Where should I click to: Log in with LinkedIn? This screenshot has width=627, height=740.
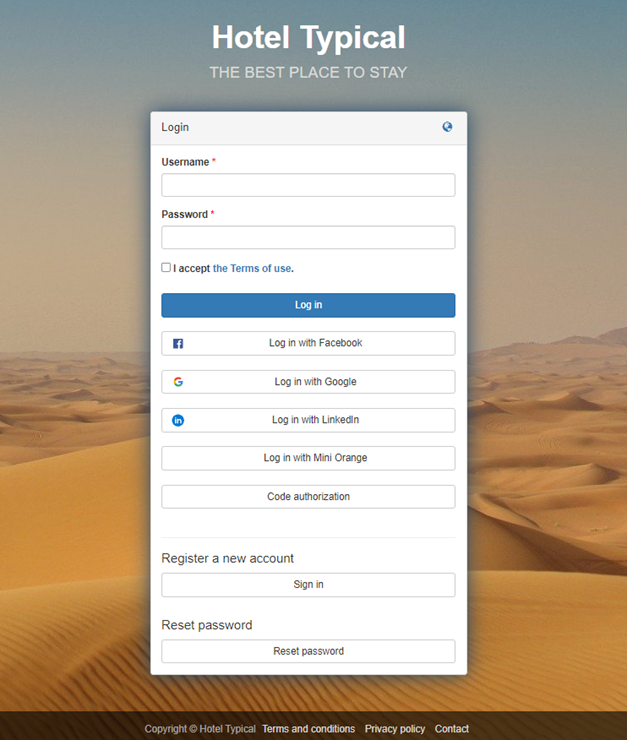[308, 420]
